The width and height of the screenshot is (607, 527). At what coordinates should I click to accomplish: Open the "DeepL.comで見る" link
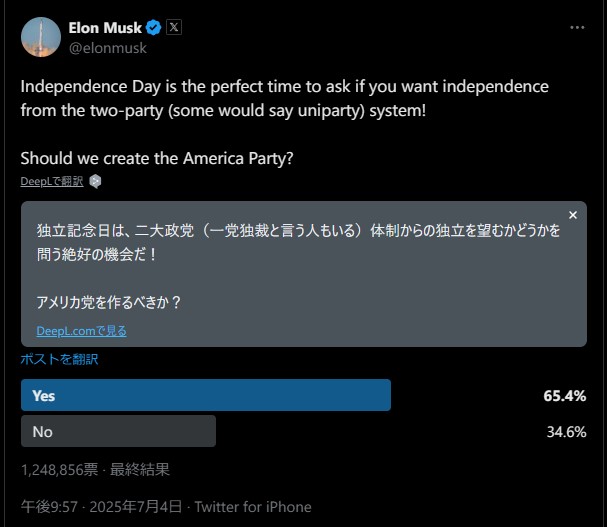coord(81,331)
